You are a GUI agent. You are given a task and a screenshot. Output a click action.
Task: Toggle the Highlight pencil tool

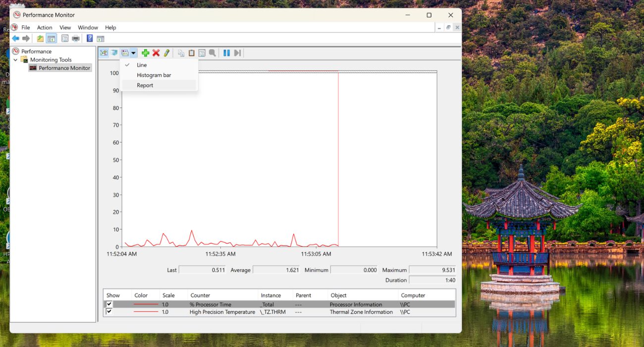(x=167, y=53)
